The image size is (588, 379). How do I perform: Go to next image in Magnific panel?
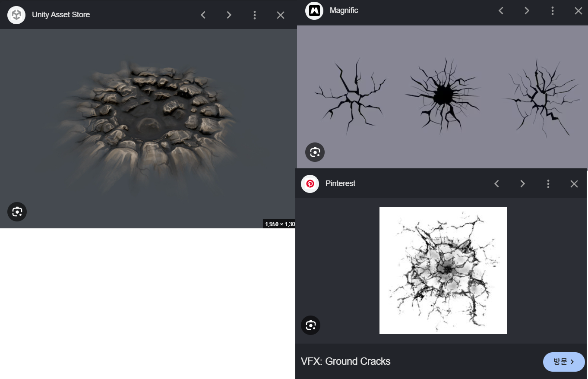pos(527,11)
